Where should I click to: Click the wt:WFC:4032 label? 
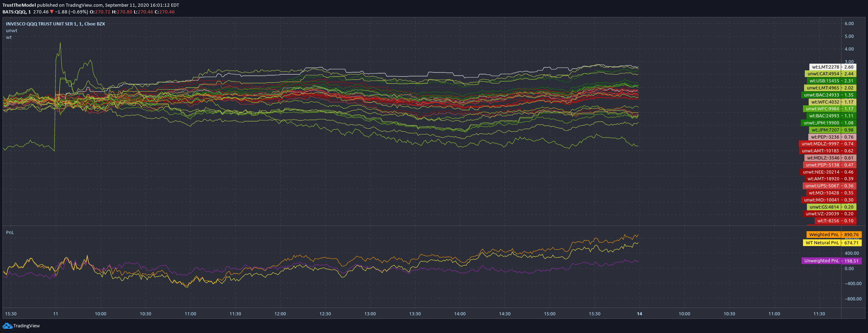tap(825, 102)
